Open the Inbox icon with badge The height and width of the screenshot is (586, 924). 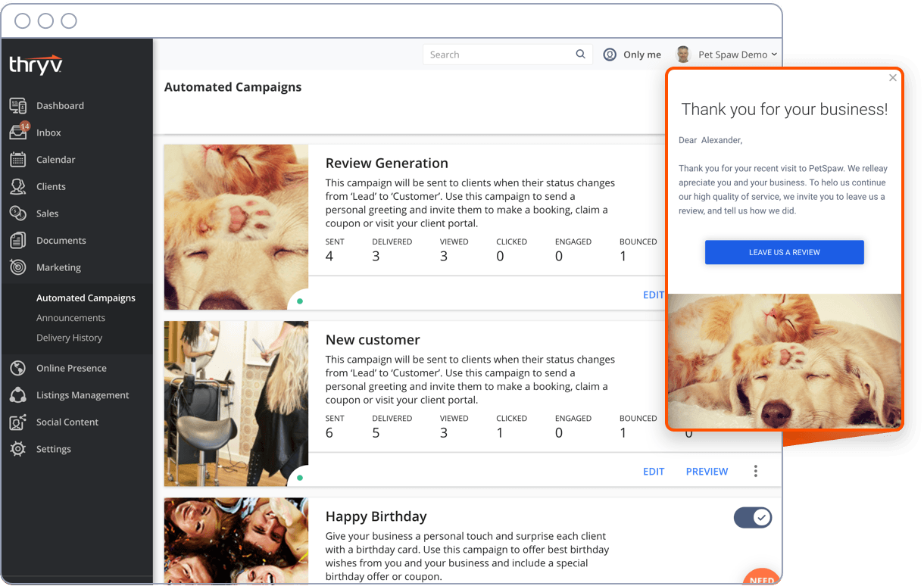click(x=18, y=132)
